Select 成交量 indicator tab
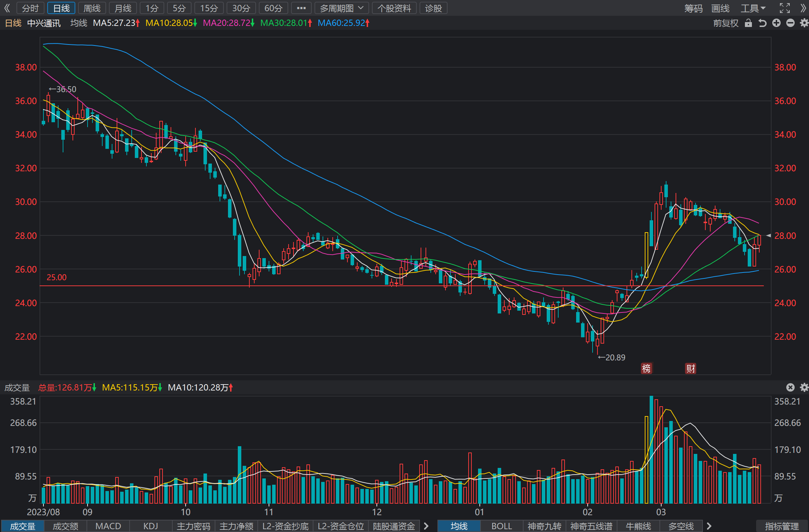Screen dimensions: 809x532 point(23,526)
